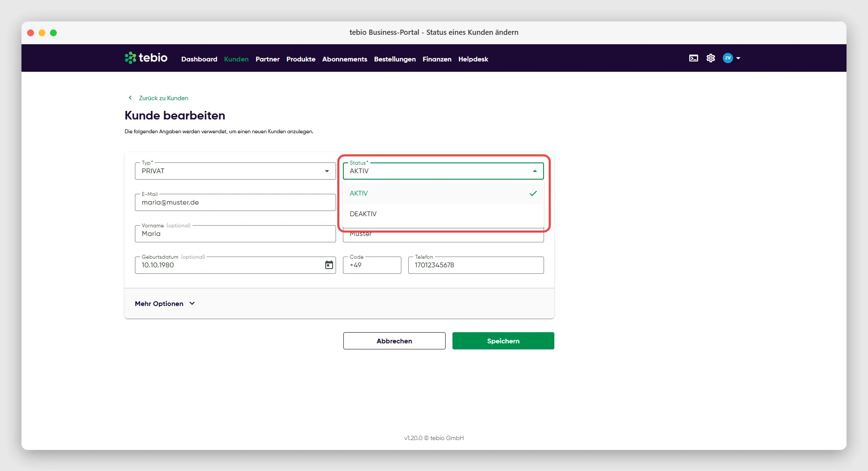This screenshot has width=868, height=471.
Task: Go to the Dashboard menu
Action: [199, 59]
